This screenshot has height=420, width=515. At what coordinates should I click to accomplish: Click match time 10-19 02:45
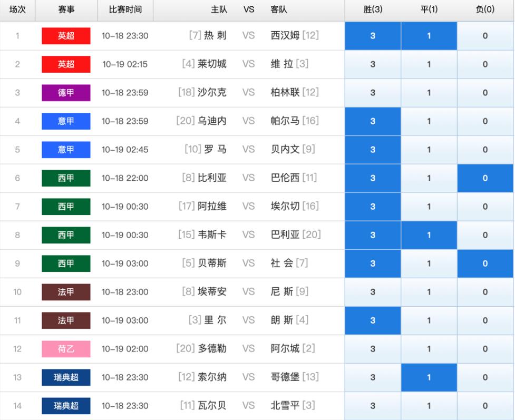point(125,150)
